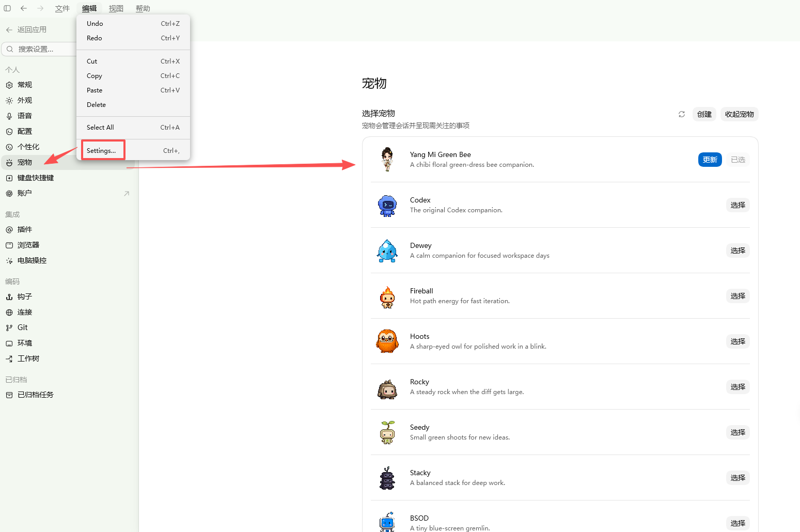Choose Undo from the edit menu

coord(133,24)
